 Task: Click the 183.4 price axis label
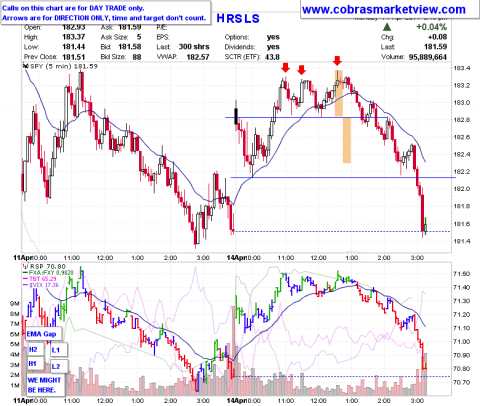pos(462,68)
